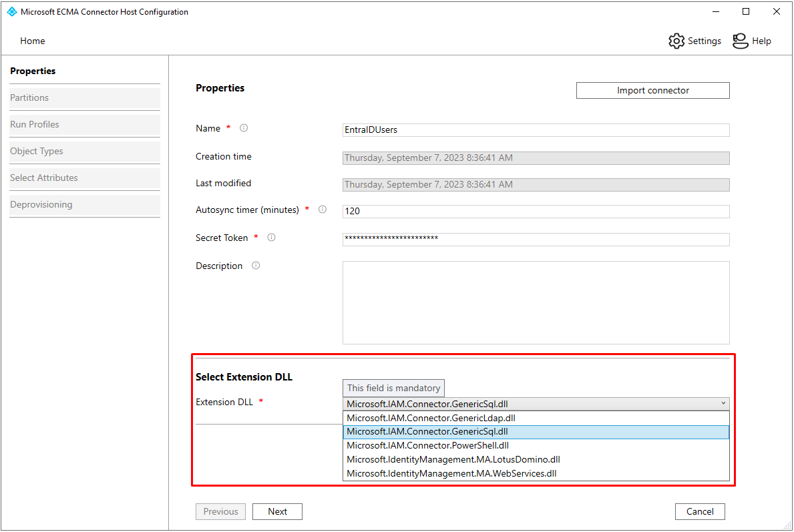Cancel the connector configuration
The image size is (794, 532).
click(x=699, y=511)
